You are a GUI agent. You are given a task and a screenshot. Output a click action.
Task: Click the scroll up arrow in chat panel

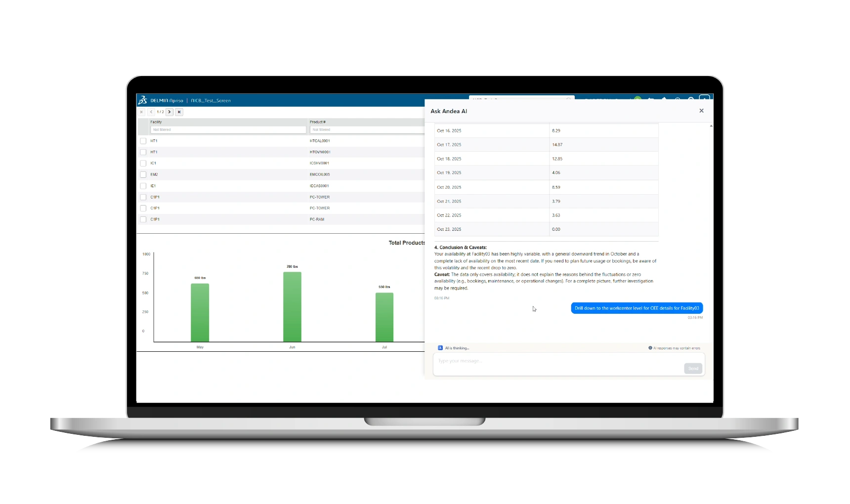click(711, 126)
